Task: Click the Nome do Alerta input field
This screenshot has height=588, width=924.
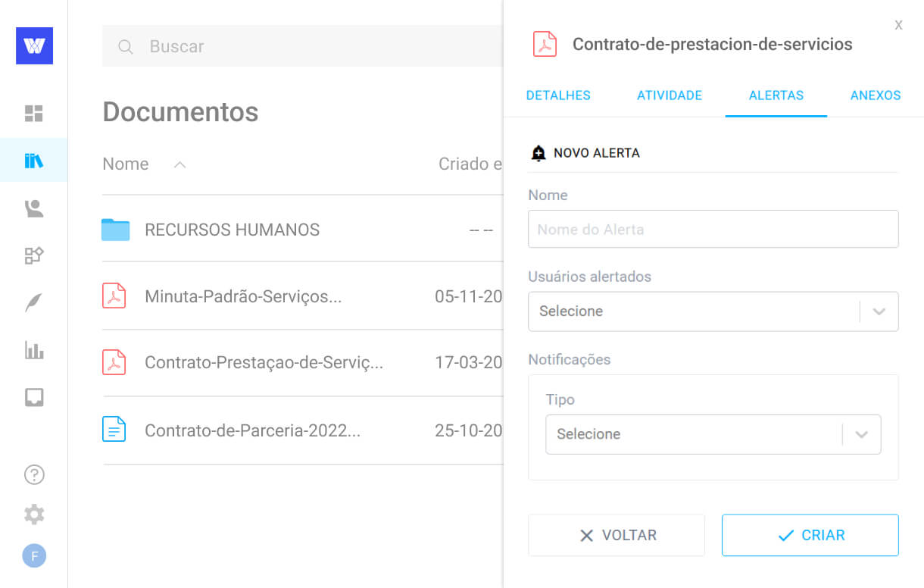Action: coord(713,229)
